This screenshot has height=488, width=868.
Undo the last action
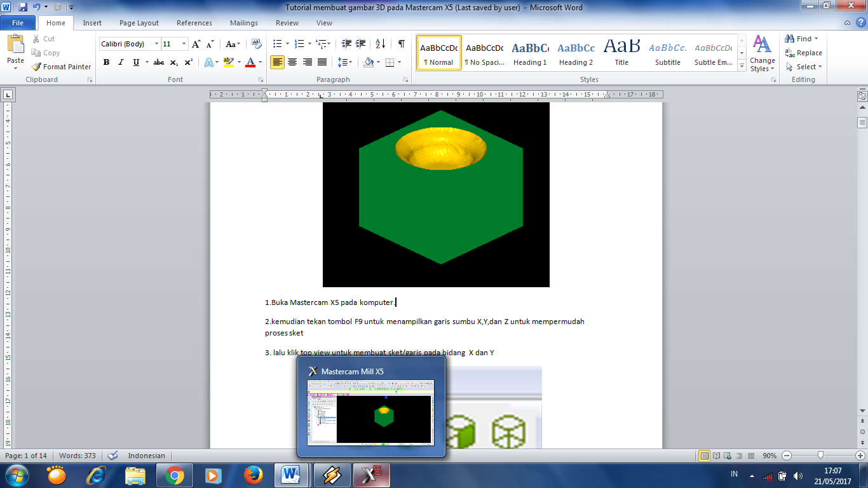[37, 8]
